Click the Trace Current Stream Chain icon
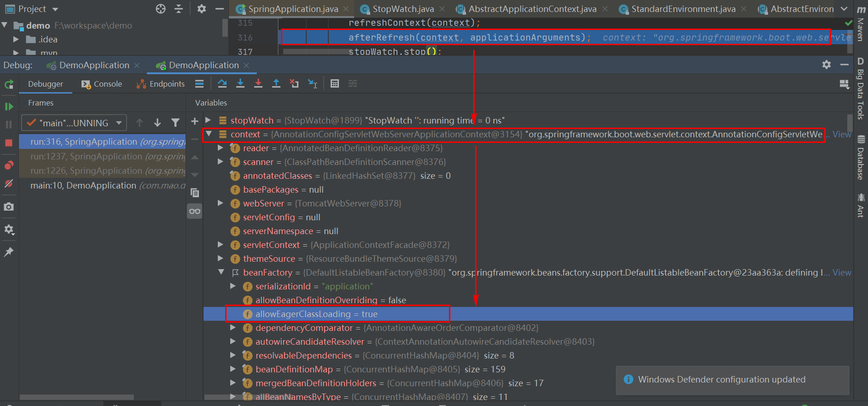Viewport: 868px width, 406px height. 353,83
